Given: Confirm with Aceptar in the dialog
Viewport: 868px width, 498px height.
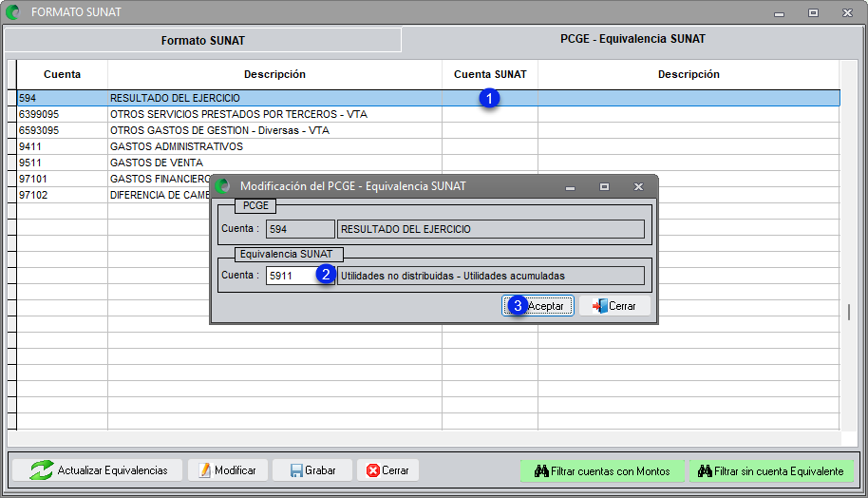Looking at the screenshot, I should click(538, 306).
